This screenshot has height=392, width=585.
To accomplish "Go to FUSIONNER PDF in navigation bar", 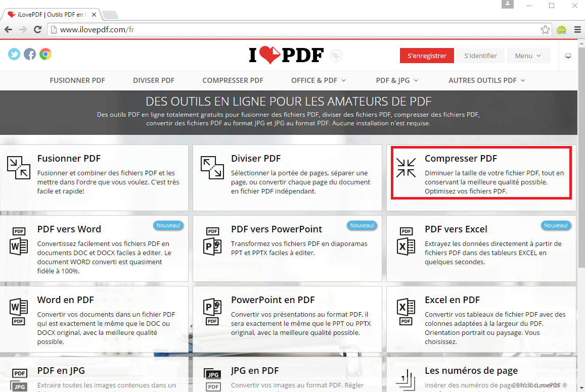I will pyautogui.click(x=77, y=80).
